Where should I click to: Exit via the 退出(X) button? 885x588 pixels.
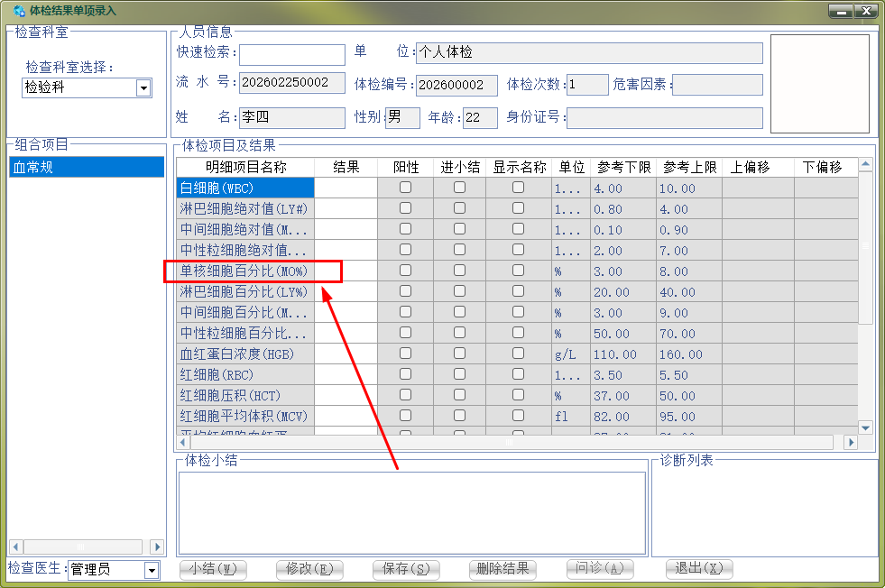(699, 569)
